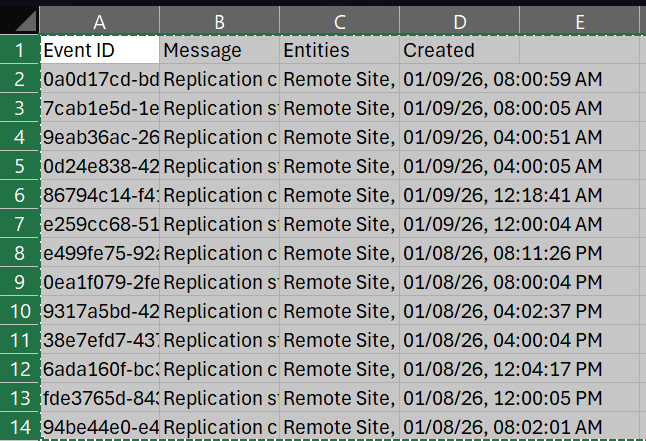Select the row 1 header

[19, 50]
